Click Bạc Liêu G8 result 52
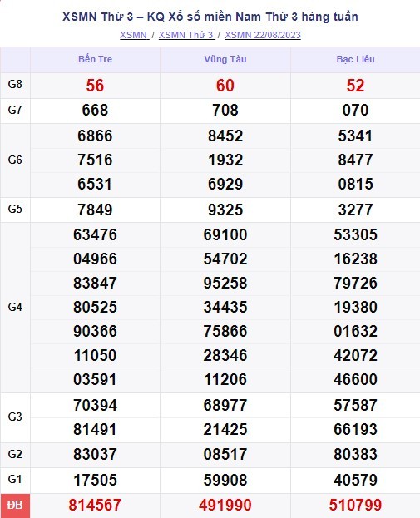Screen dimensions: 420x518 pyautogui.click(x=356, y=86)
